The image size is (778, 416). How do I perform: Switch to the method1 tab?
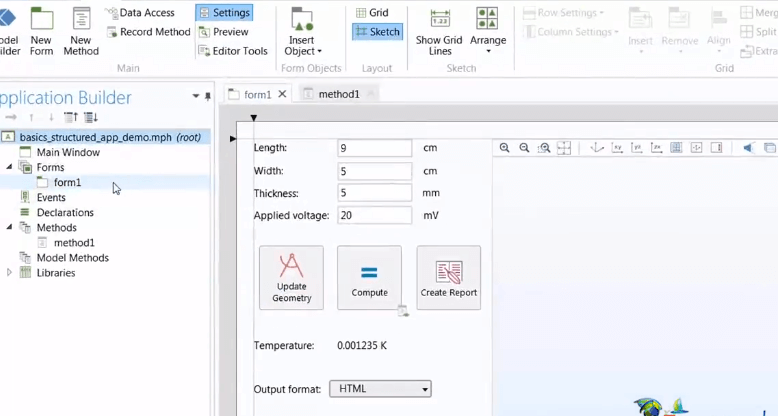tap(338, 94)
